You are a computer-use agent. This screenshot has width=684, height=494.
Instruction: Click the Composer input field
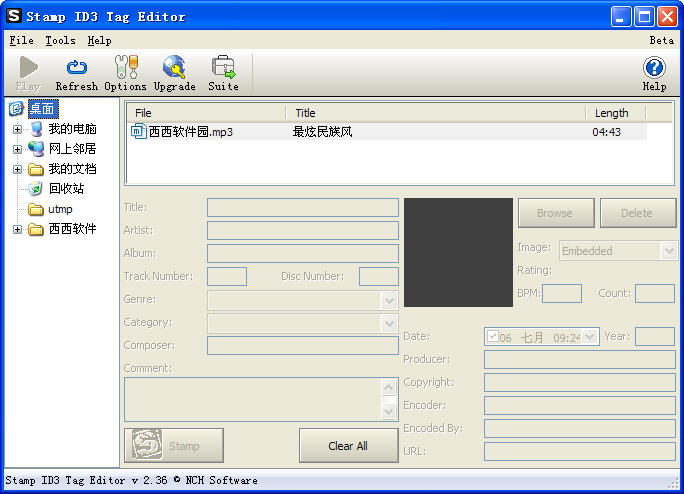coord(303,346)
